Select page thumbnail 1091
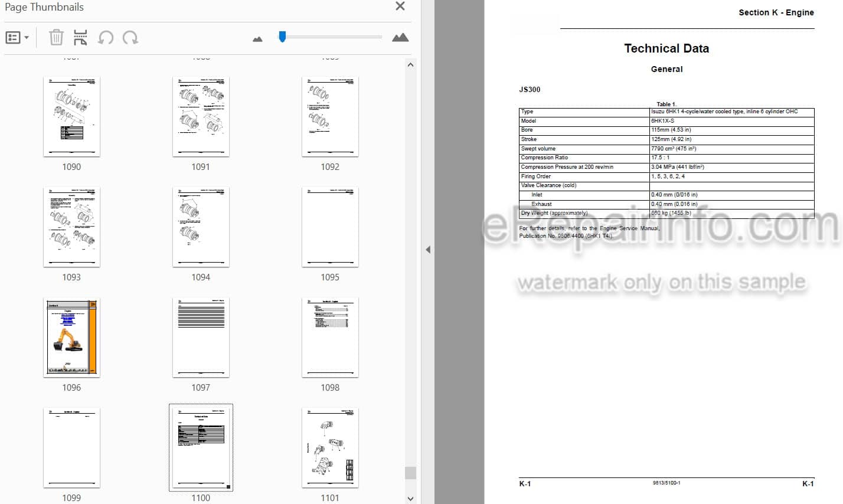The width and height of the screenshot is (843, 504). pos(201,117)
